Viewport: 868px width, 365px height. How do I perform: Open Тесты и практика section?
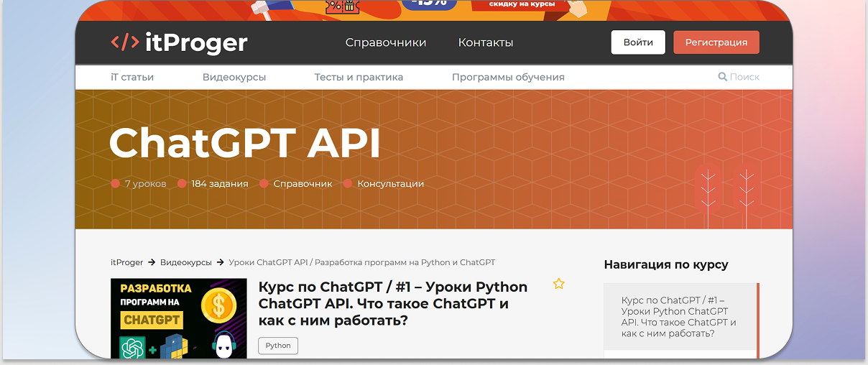click(x=359, y=77)
